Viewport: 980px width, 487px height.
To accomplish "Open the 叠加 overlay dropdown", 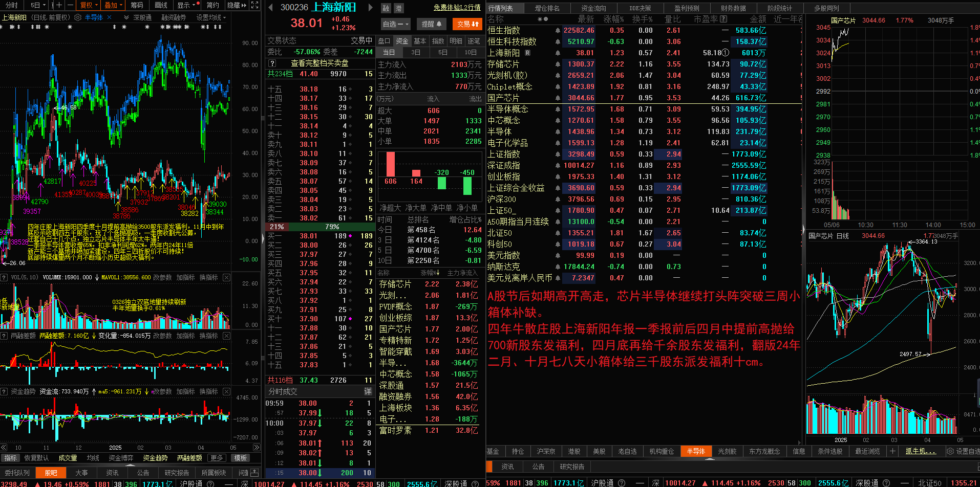I will click(x=113, y=5).
